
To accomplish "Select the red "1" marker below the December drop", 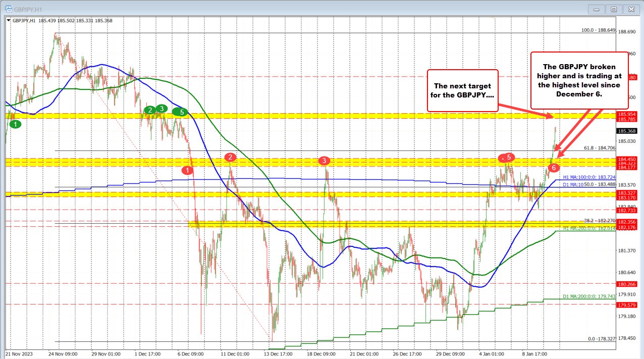I will click(187, 170).
